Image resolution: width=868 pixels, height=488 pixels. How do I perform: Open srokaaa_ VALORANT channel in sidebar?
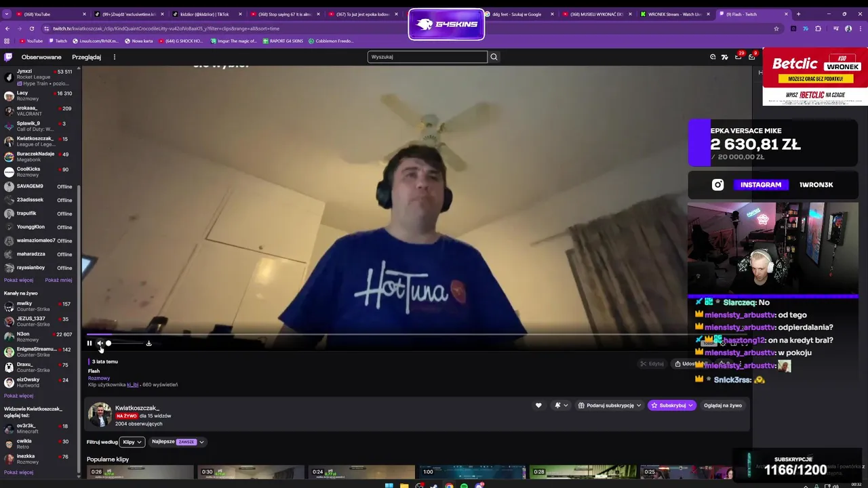(39, 111)
